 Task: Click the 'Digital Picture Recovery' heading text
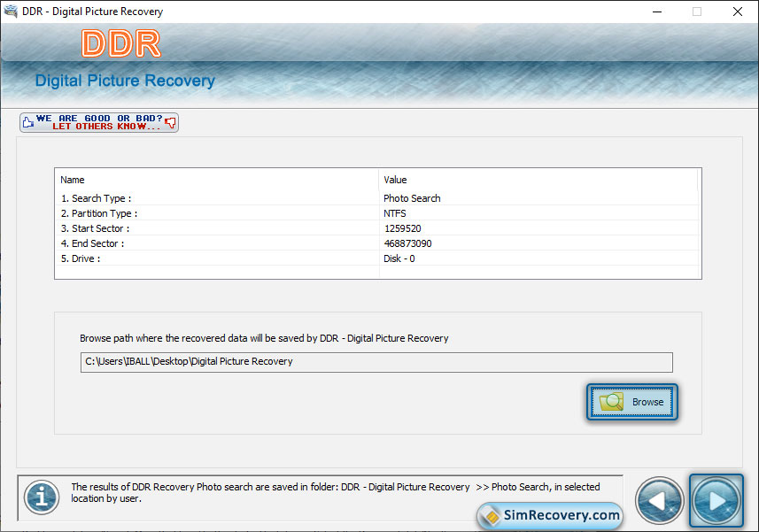click(125, 81)
